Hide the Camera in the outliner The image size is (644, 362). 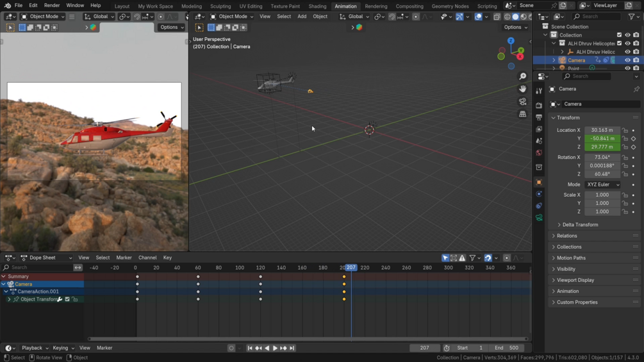pos(627,60)
